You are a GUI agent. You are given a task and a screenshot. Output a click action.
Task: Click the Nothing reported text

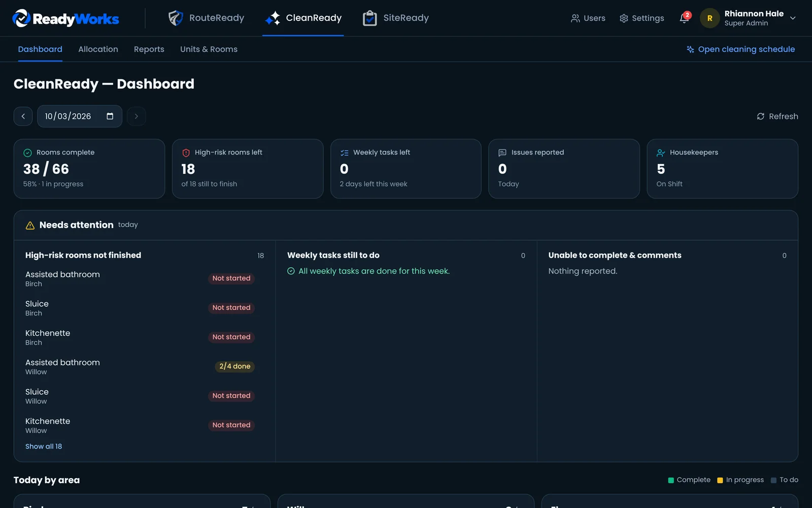tap(583, 271)
